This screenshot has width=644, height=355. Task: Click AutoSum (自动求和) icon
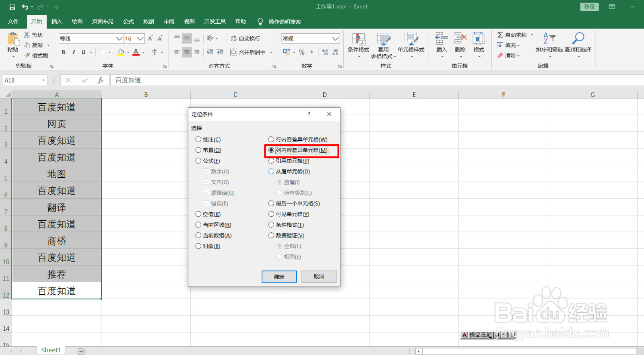500,35
